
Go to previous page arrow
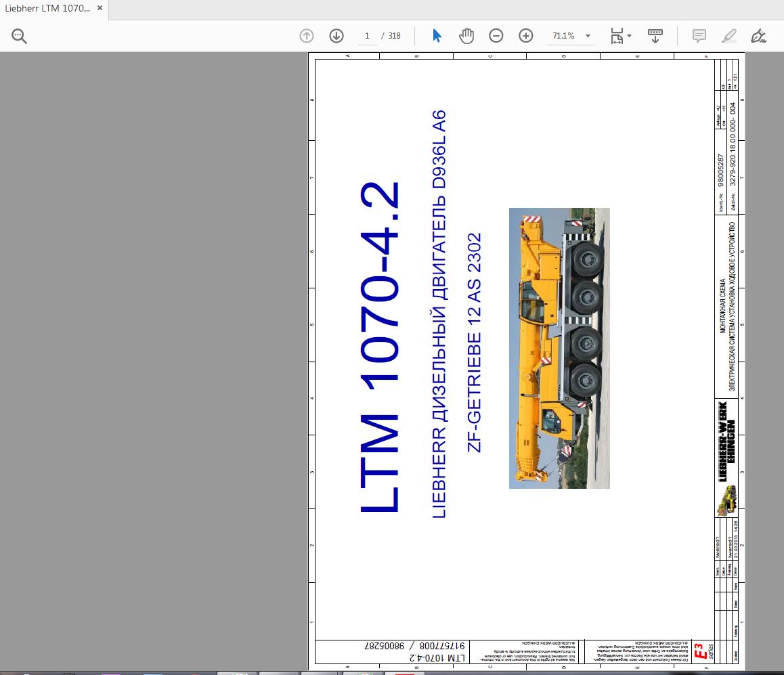point(307,36)
